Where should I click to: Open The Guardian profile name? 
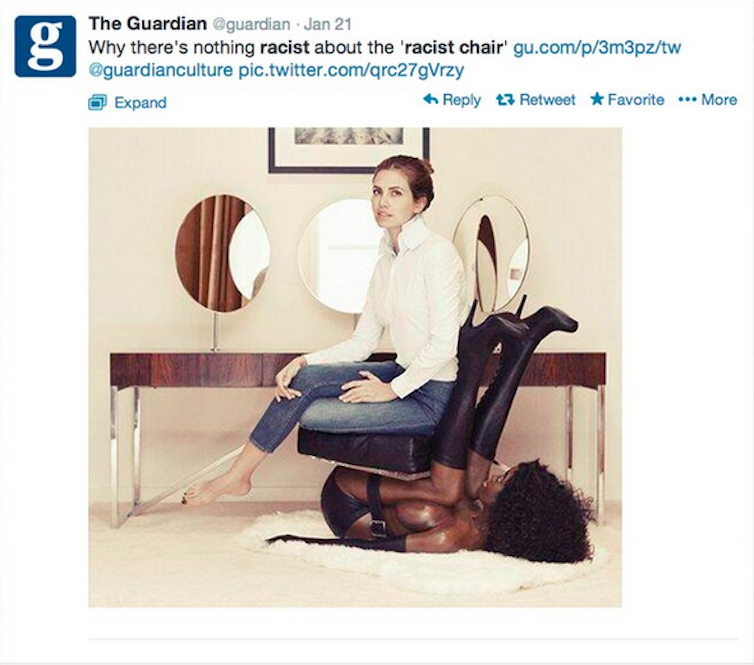[x=148, y=23]
